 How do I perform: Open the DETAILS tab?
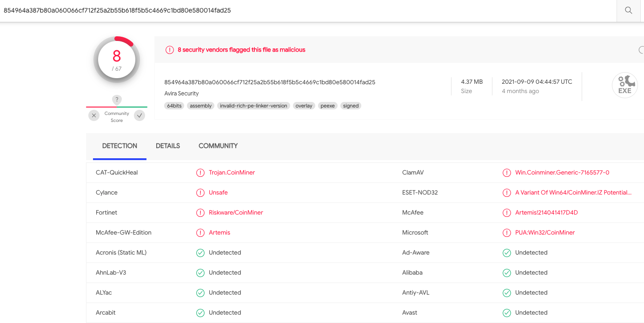click(x=168, y=146)
